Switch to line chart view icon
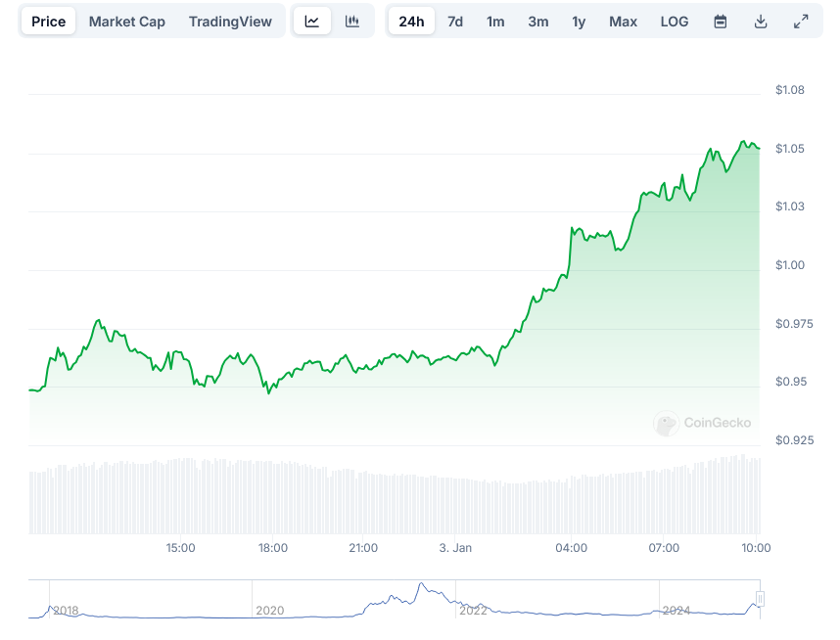This screenshot has height=640, width=840. pos(311,22)
